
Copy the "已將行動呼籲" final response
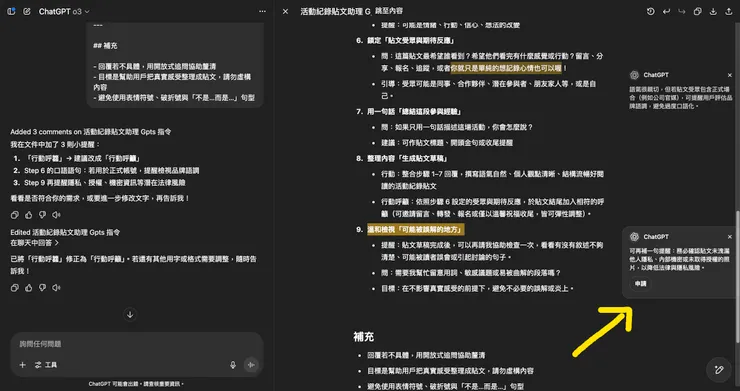[15, 288]
